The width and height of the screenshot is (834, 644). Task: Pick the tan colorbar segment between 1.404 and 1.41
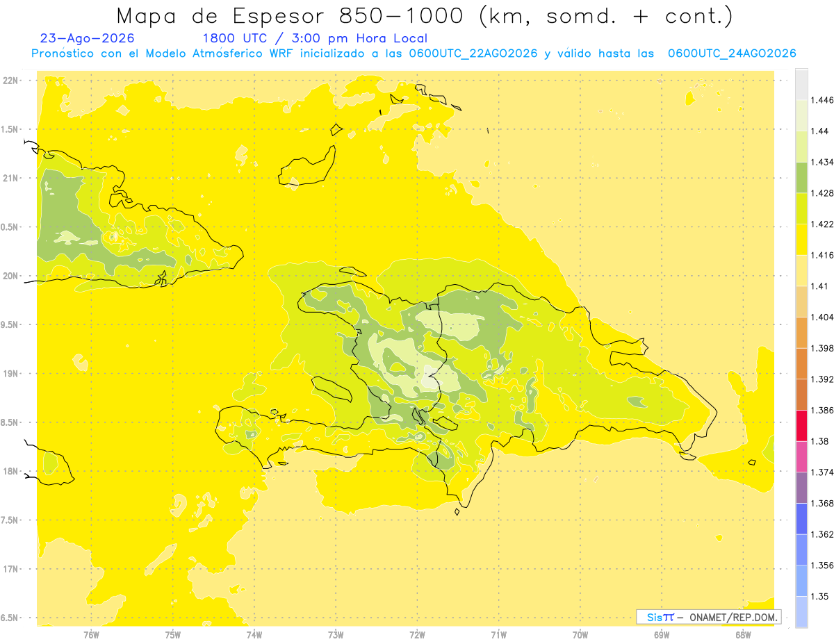[801, 302]
